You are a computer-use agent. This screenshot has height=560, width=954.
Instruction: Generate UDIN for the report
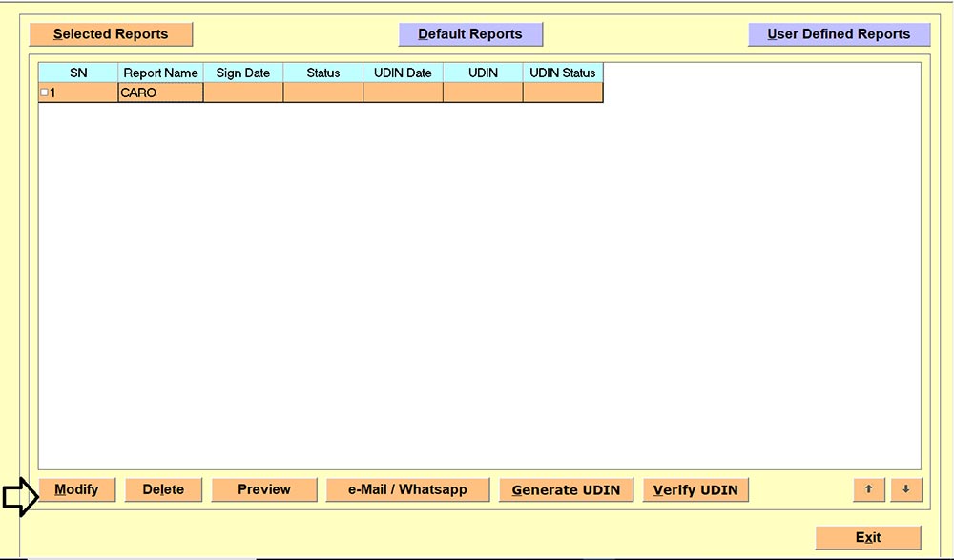coord(567,490)
